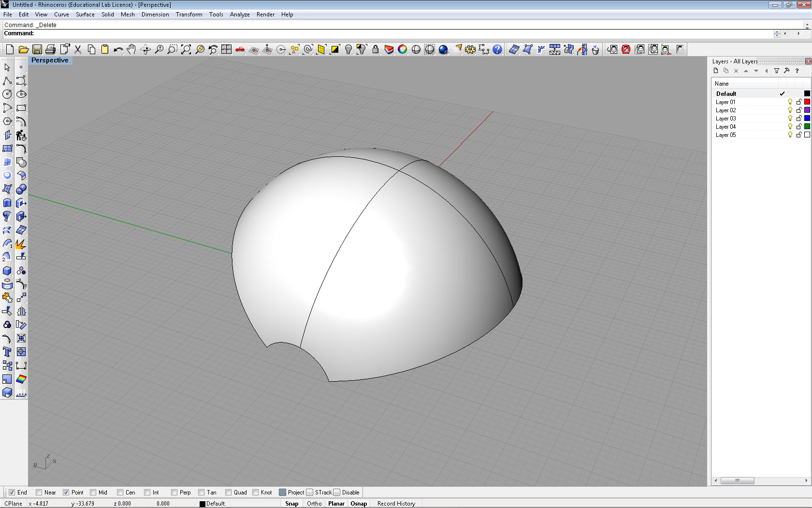Undo the last action with the Undo arrow
This screenshot has width=812, height=508.
click(118, 49)
